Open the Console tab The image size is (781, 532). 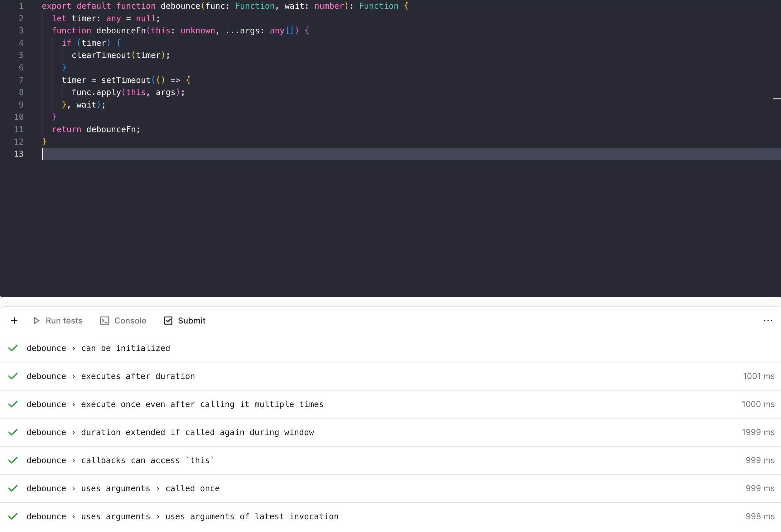pos(123,321)
